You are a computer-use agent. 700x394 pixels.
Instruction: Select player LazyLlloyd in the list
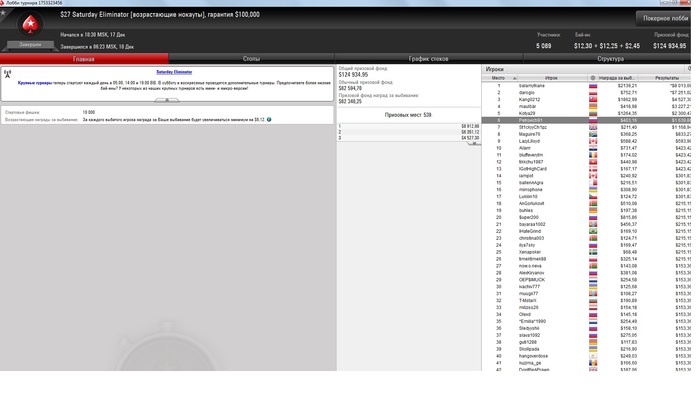coord(529,141)
